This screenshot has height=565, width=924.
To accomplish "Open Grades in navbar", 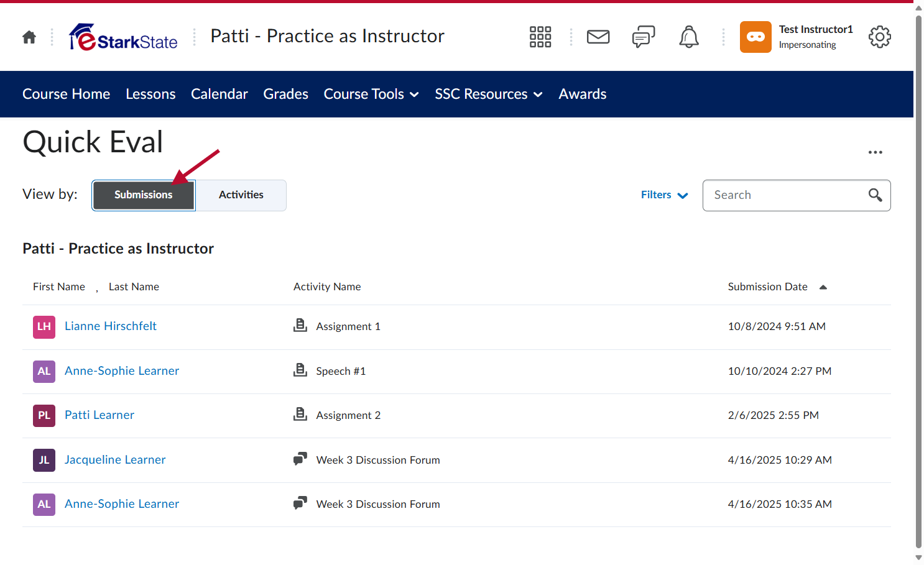I will tap(286, 94).
